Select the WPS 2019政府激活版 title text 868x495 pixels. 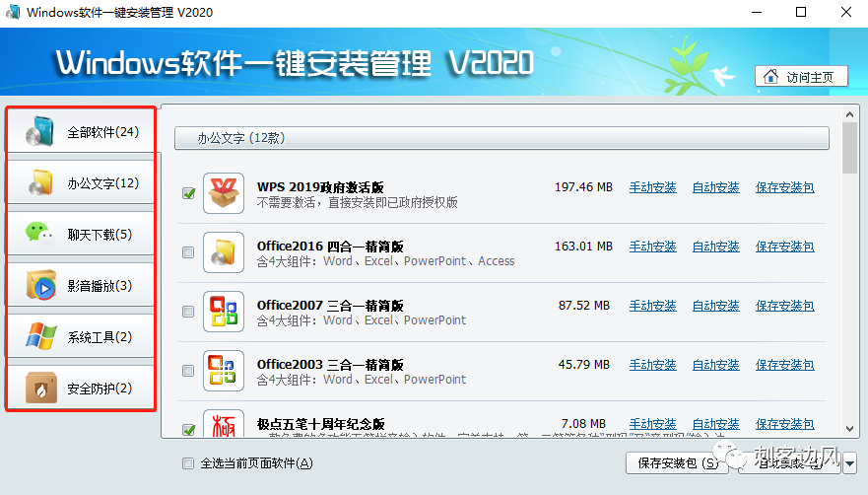(x=320, y=187)
